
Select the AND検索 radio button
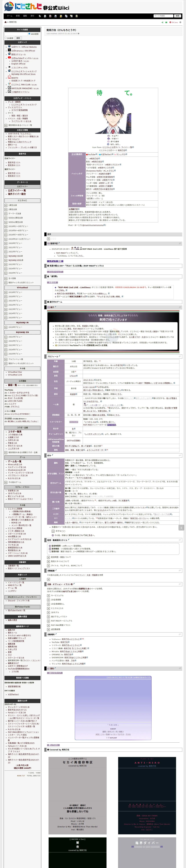pyautogui.click(x=29, y=34)
